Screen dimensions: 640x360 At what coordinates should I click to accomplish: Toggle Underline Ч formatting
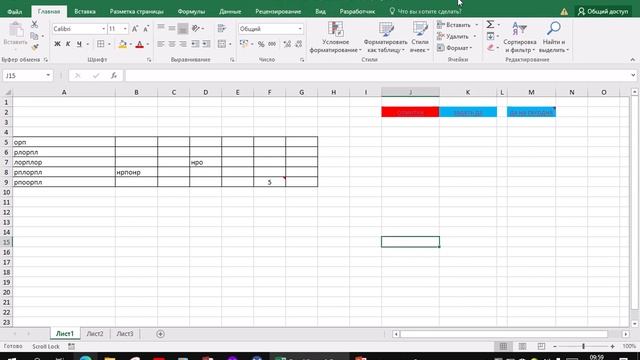(79, 44)
